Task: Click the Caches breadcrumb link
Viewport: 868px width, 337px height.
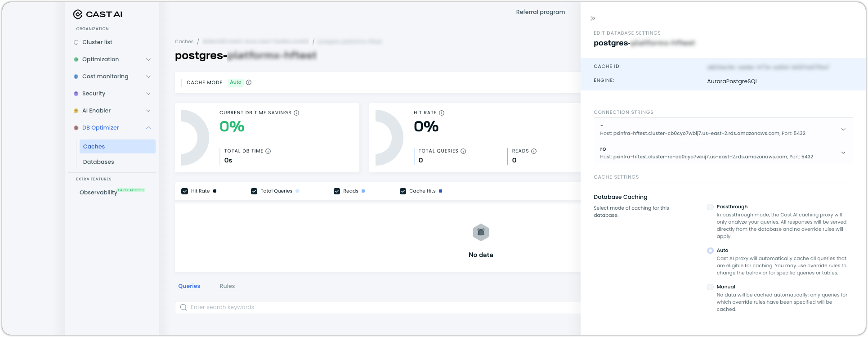Action: coord(184,41)
